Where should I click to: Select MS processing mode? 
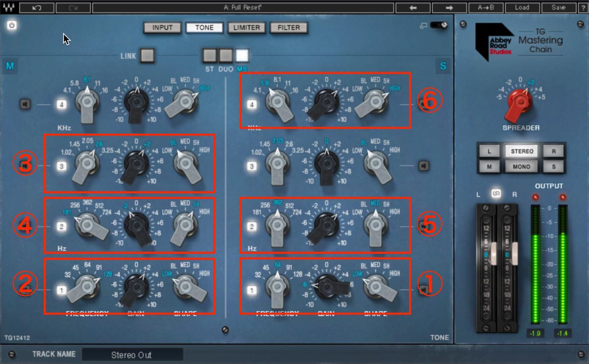click(242, 56)
